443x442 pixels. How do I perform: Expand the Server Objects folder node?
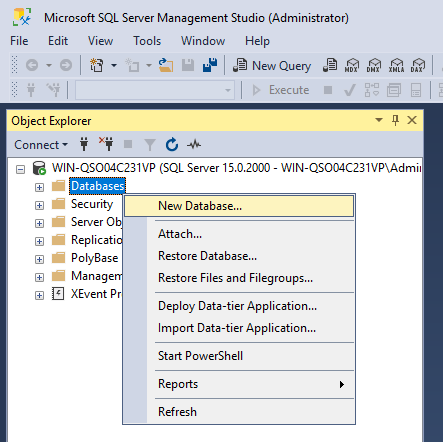39,223
